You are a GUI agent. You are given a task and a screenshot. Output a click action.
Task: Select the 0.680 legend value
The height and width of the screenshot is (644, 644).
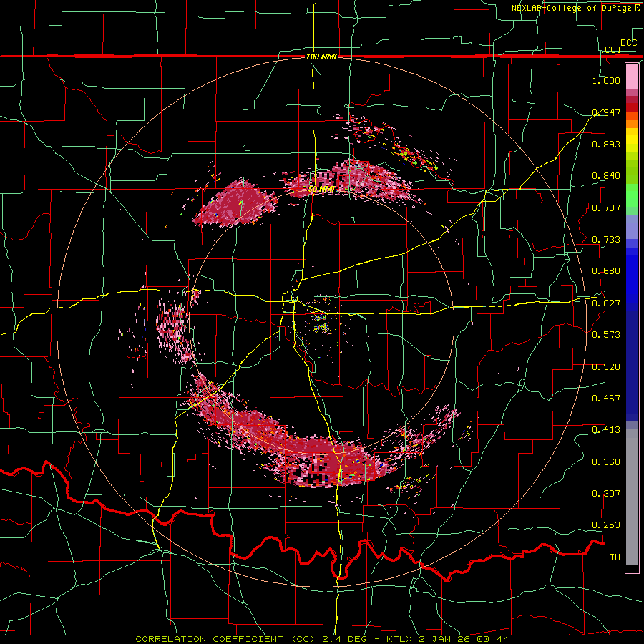606,271
